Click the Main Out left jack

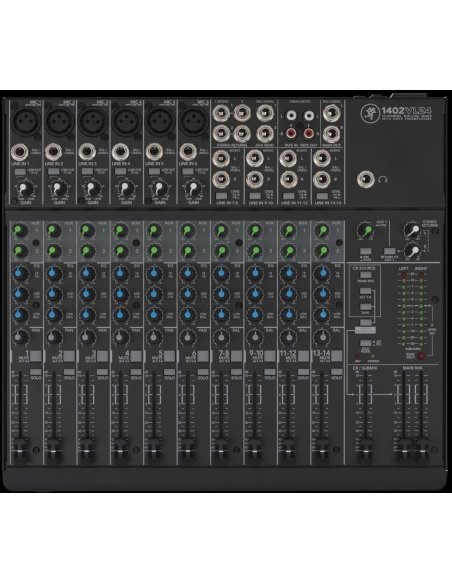pos(331,113)
